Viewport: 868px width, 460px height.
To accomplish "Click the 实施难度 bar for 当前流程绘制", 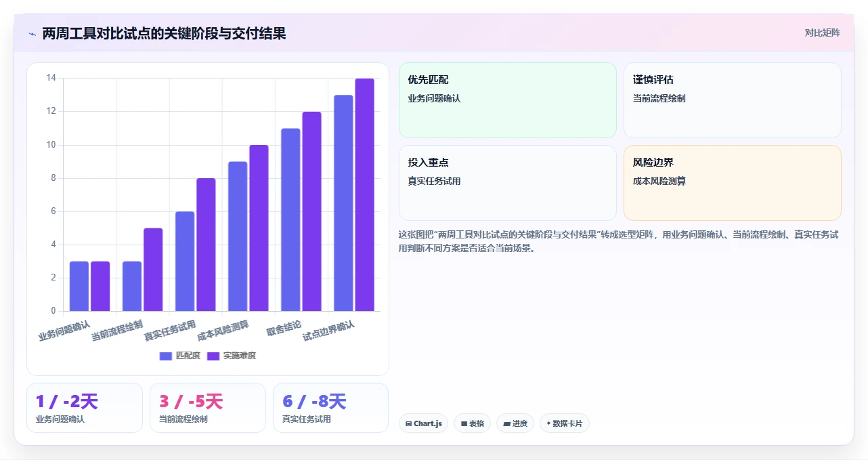I will (153, 270).
